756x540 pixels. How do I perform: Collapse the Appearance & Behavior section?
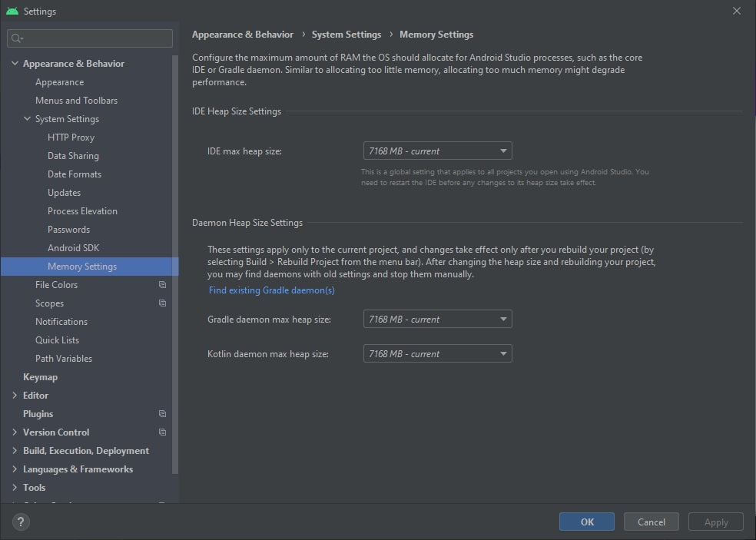pos(15,63)
